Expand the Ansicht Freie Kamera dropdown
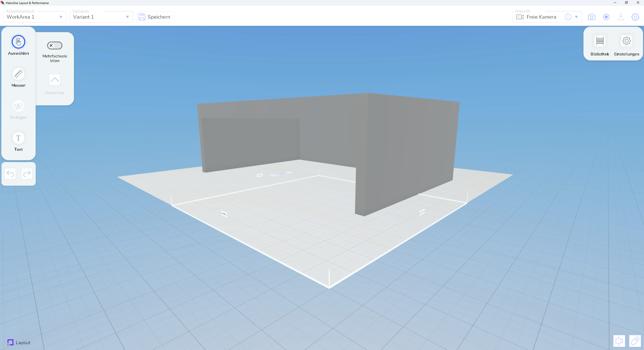Screen dimensions: 644x350 coord(576,17)
